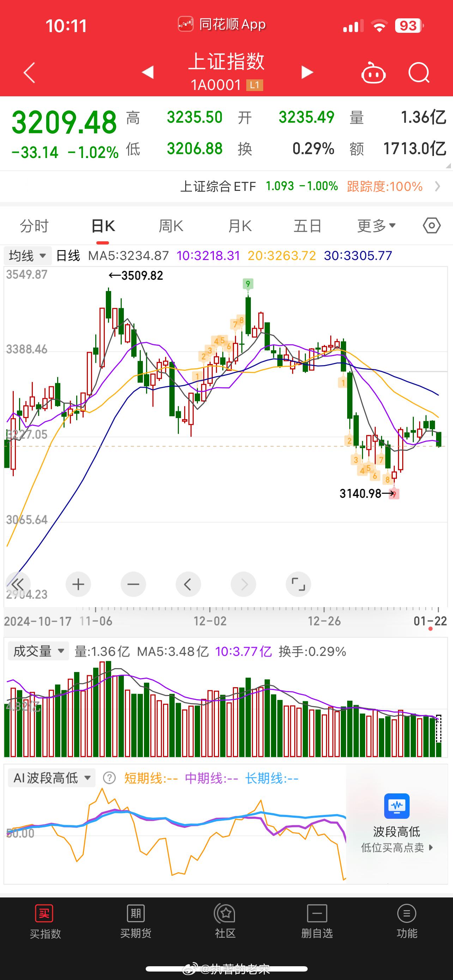This screenshot has width=453, height=980.
Task: Tap current price 3209.48
Action: [64, 122]
